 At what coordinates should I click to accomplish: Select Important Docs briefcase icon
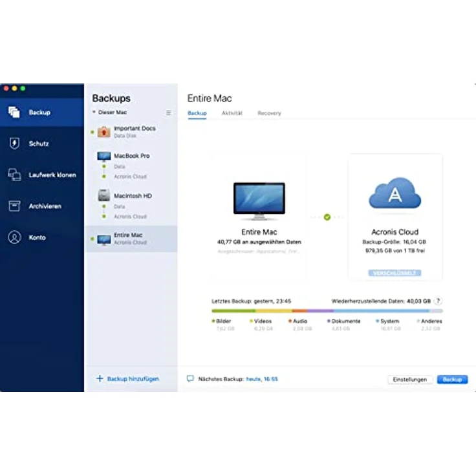tap(104, 132)
